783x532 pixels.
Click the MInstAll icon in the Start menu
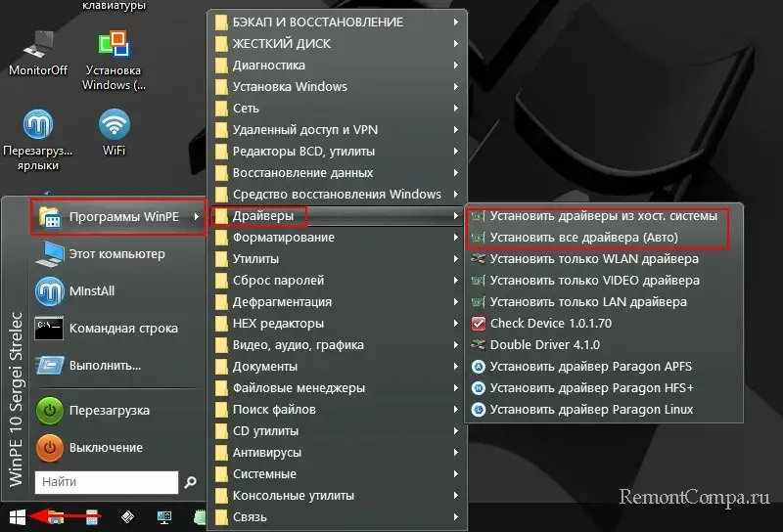(x=50, y=291)
